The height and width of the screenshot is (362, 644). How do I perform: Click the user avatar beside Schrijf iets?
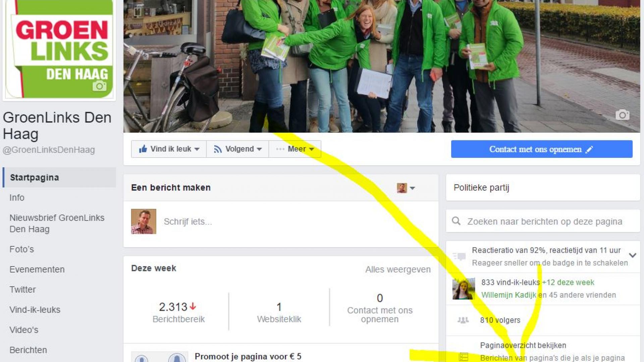point(144,222)
